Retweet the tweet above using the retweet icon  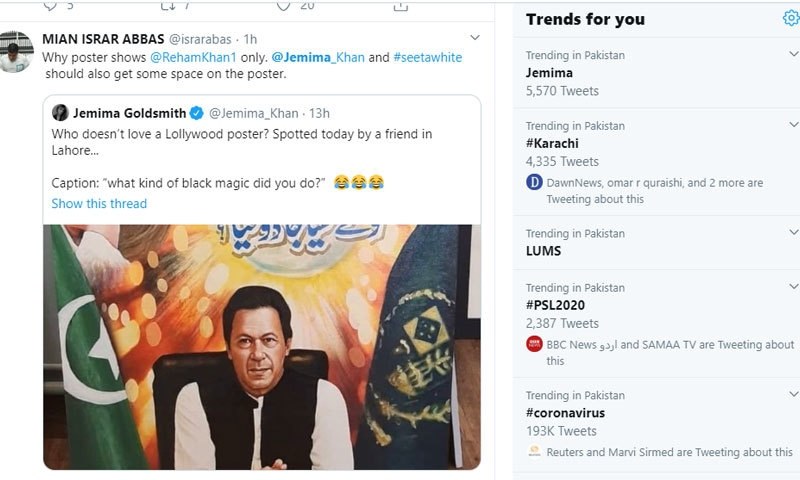[x=166, y=6]
